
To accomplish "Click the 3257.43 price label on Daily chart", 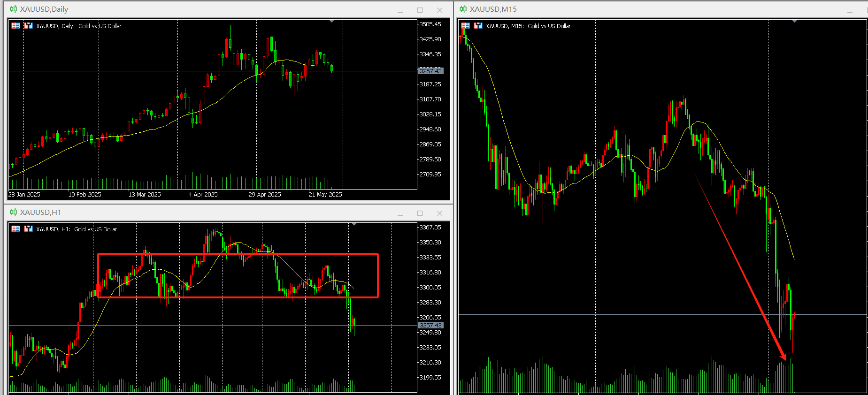I will tap(431, 71).
